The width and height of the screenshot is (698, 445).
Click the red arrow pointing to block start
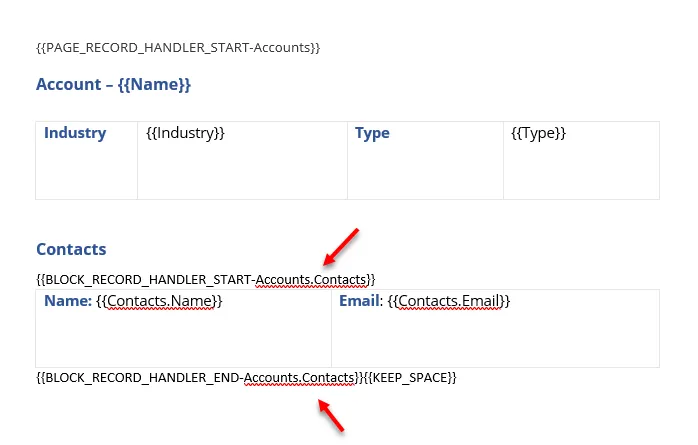click(341, 247)
